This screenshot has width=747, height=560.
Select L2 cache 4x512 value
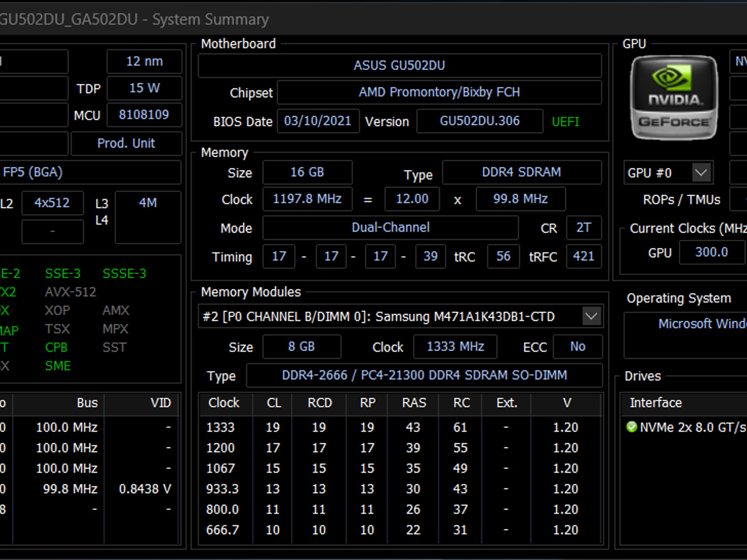click(53, 203)
